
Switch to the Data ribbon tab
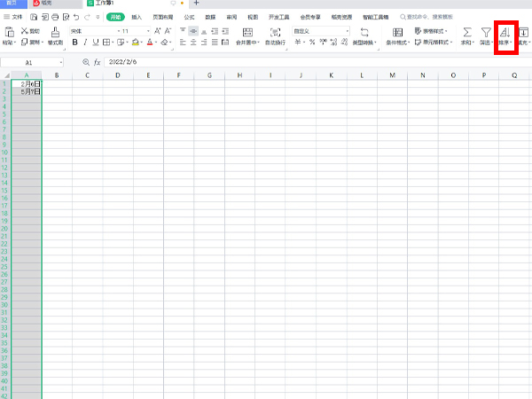pos(210,17)
